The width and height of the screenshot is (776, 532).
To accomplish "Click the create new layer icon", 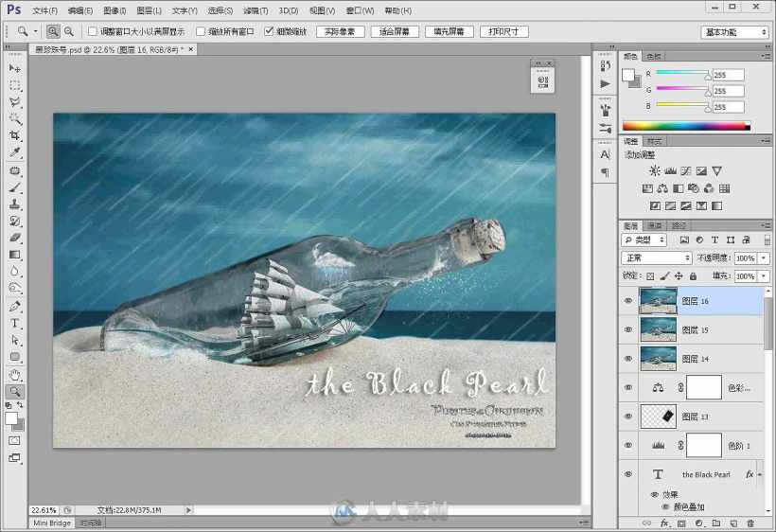I will [733, 523].
